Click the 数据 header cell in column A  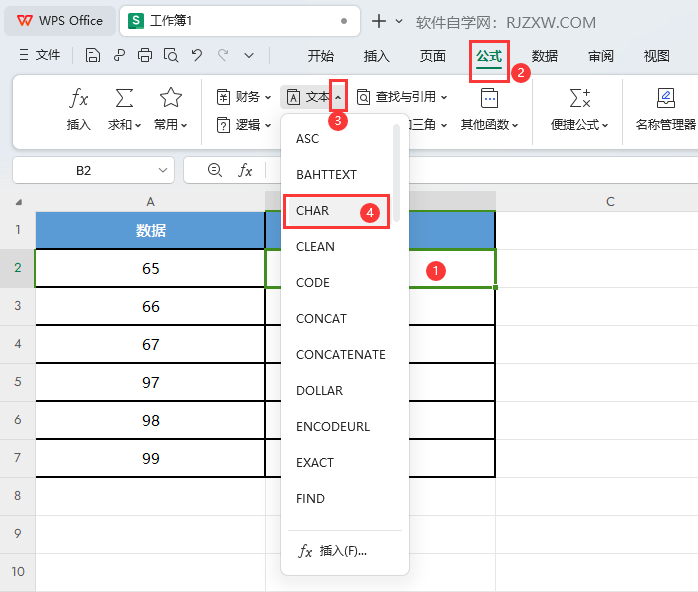coord(150,231)
